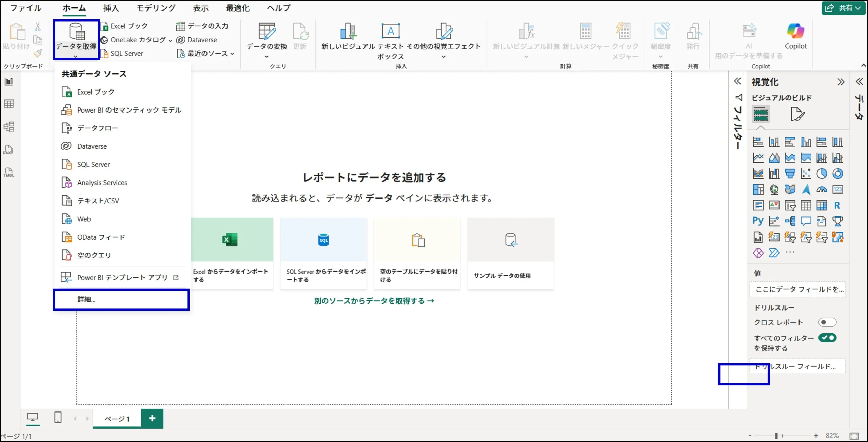868x442 pixels.
Task: Open the モデリング ribbon tab
Action: [x=156, y=8]
